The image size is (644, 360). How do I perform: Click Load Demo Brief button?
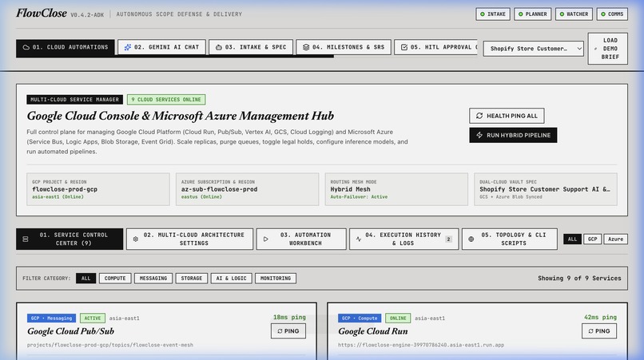tap(608, 49)
